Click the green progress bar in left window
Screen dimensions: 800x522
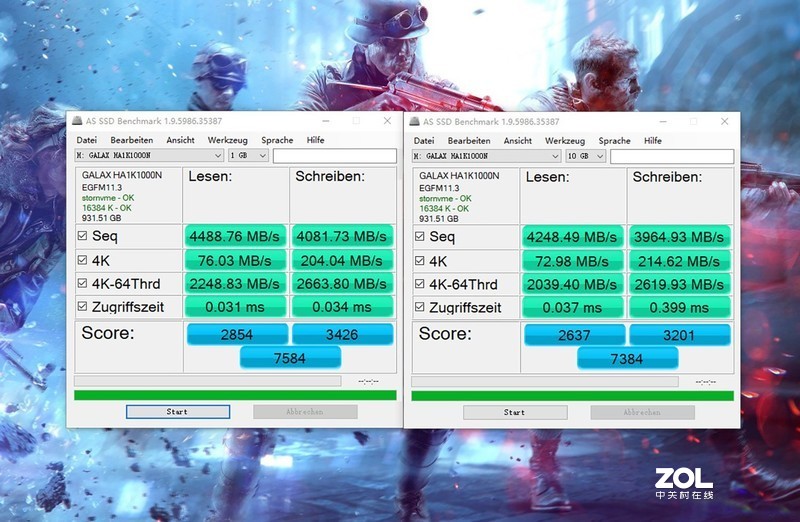pos(235,395)
